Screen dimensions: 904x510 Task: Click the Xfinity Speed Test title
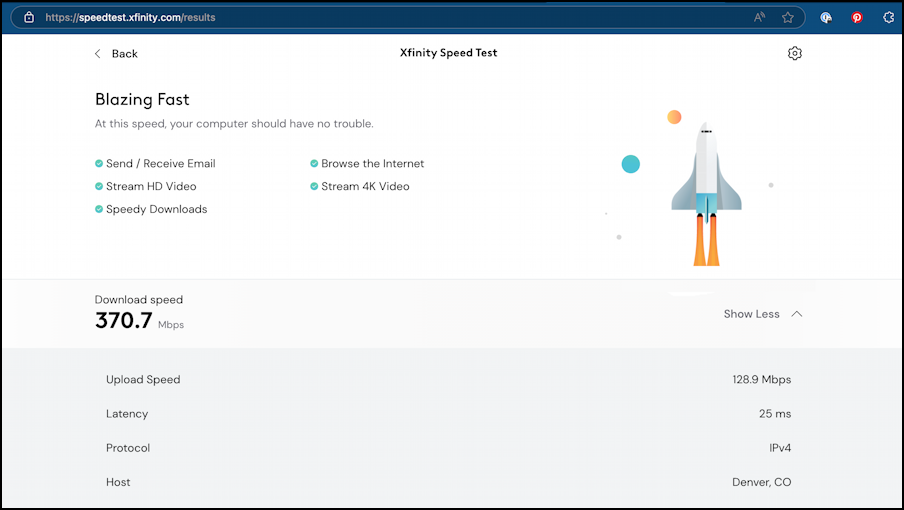tap(449, 52)
